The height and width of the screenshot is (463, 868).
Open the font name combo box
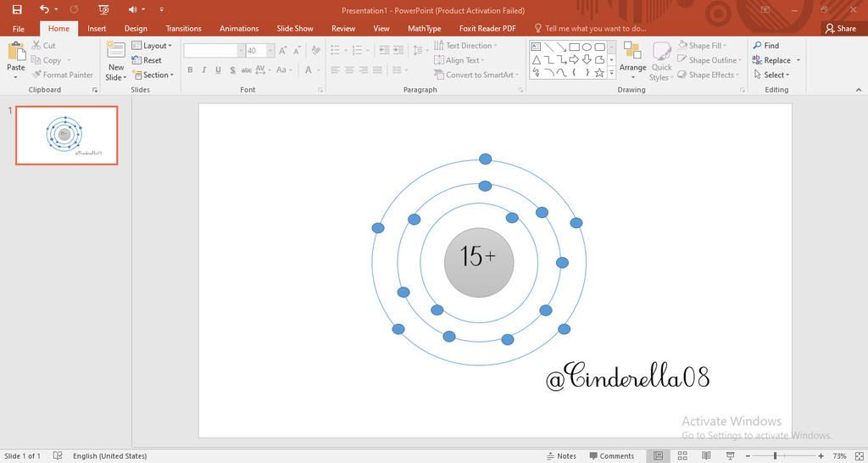pyautogui.click(x=214, y=50)
